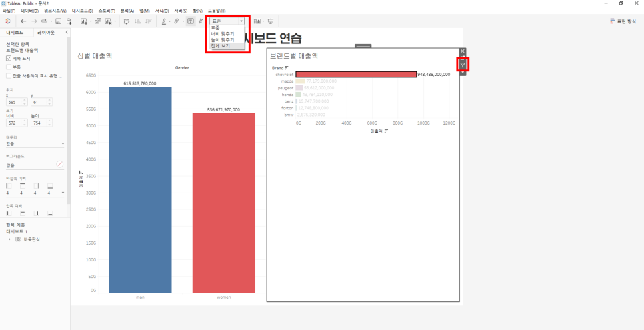Click the 매출액 axis sort icon
Viewport: 644px width, 330px height.
pyautogui.click(x=386, y=131)
